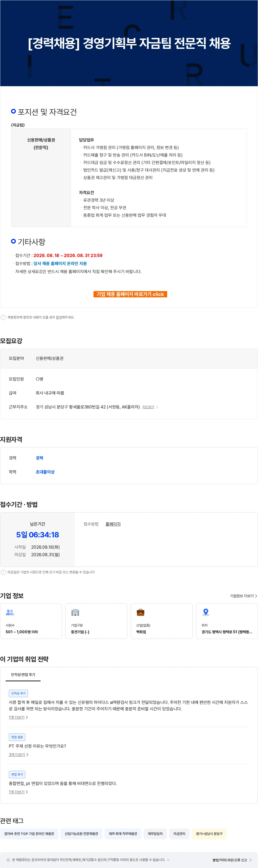
Task: Click 회사 내규에 따름 salary value
Action: click(x=50, y=393)
